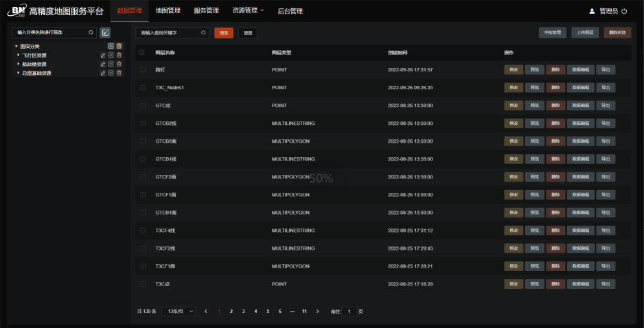Expand the 飞行区资源 tree node
Image resolution: width=644 pixels, height=328 pixels.
point(19,55)
